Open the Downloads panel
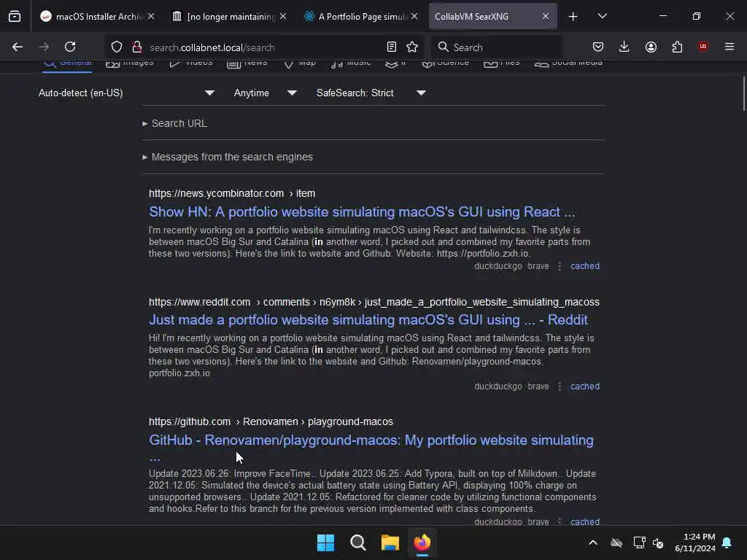This screenshot has height=560, width=747. tap(624, 47)
